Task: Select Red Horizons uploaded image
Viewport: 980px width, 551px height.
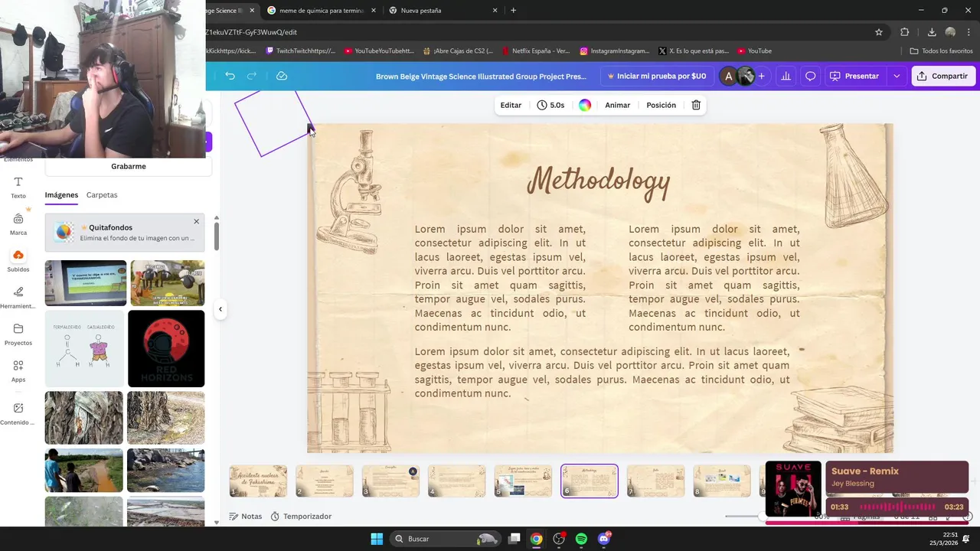Action: (x=166, y=348)
